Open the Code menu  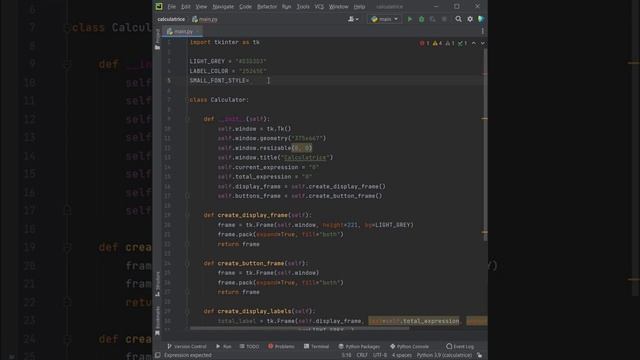coord(245,7)
